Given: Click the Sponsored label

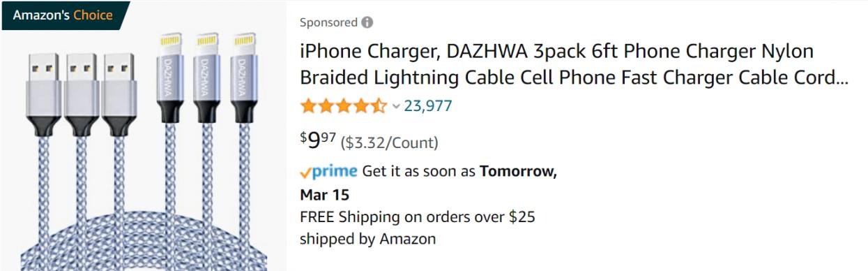Looking at the screenshot, I should click(x=328, y=22).
